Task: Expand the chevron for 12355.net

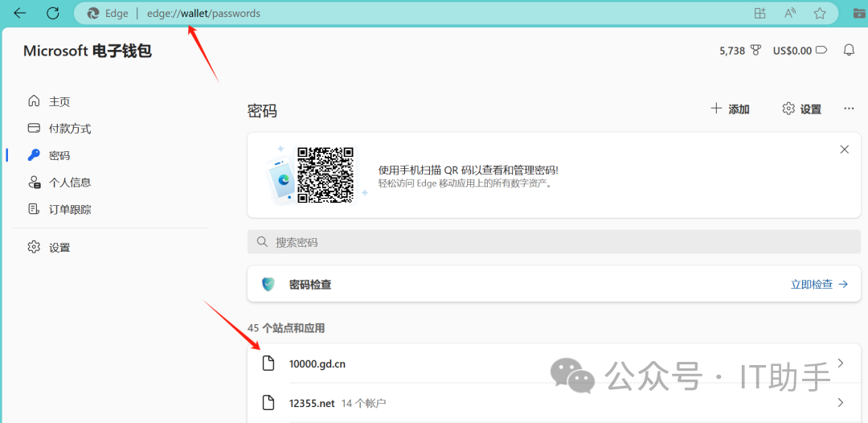Action: pyautogui.click(x=841, y=403)
